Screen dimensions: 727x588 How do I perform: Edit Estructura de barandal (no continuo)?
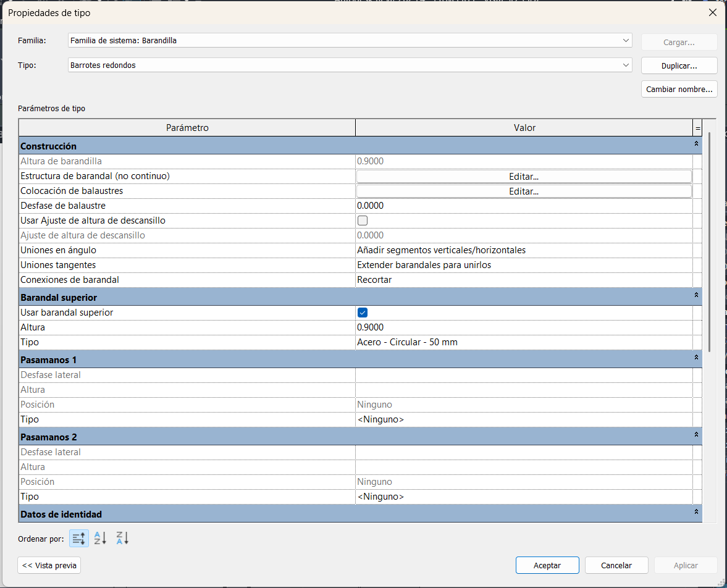(523, 177)
